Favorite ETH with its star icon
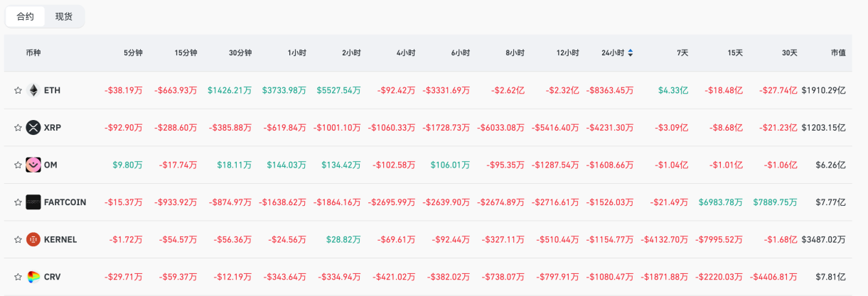 (x=18, y=90)
